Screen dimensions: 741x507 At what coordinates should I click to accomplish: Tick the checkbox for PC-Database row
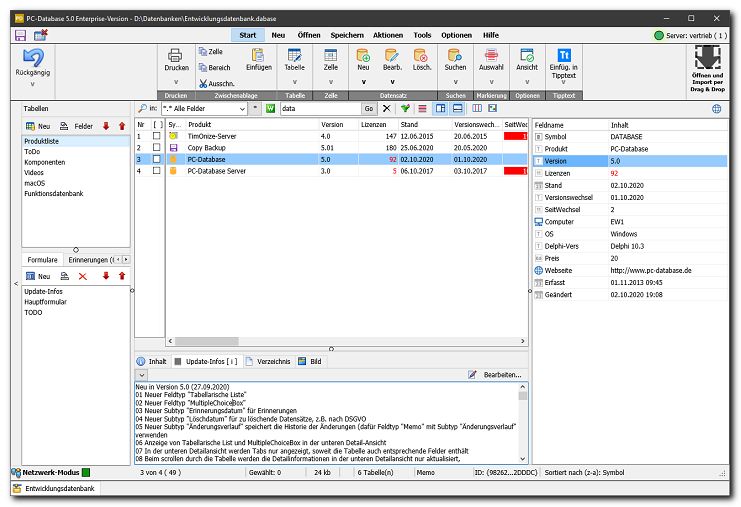(x=156, y=159)
